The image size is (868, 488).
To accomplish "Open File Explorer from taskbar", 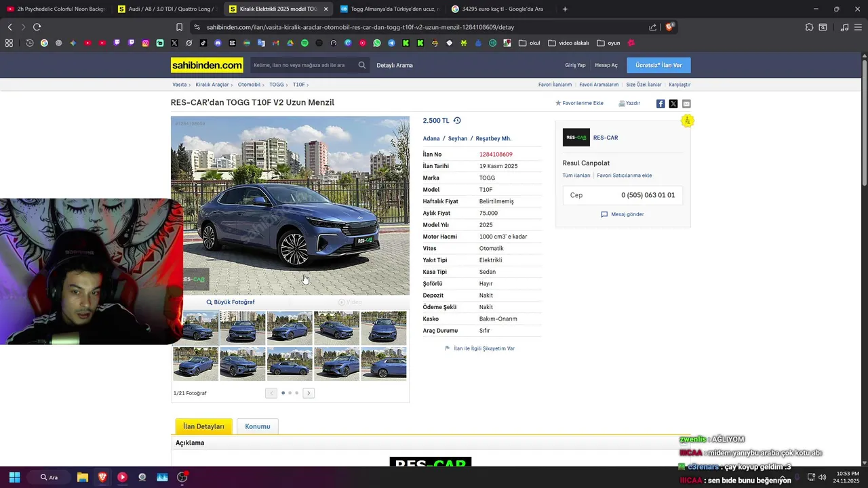I will pos(82,477).
